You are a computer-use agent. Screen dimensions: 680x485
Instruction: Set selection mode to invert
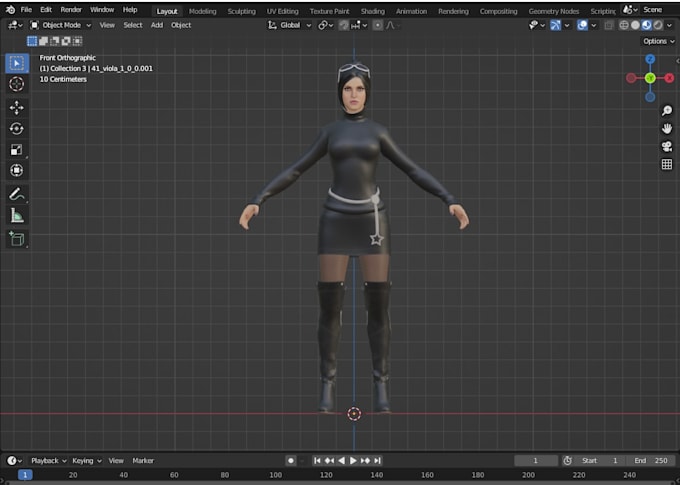66,41
